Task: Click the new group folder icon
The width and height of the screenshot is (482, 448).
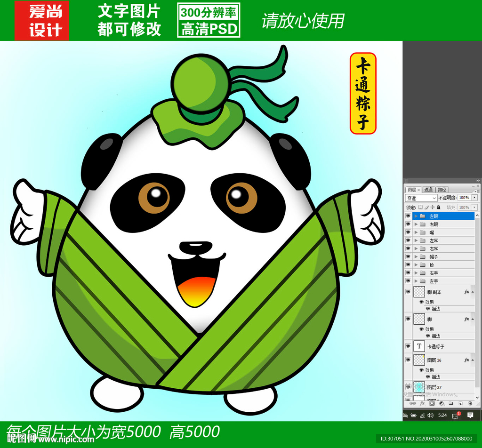Action: tap(450, 403)
